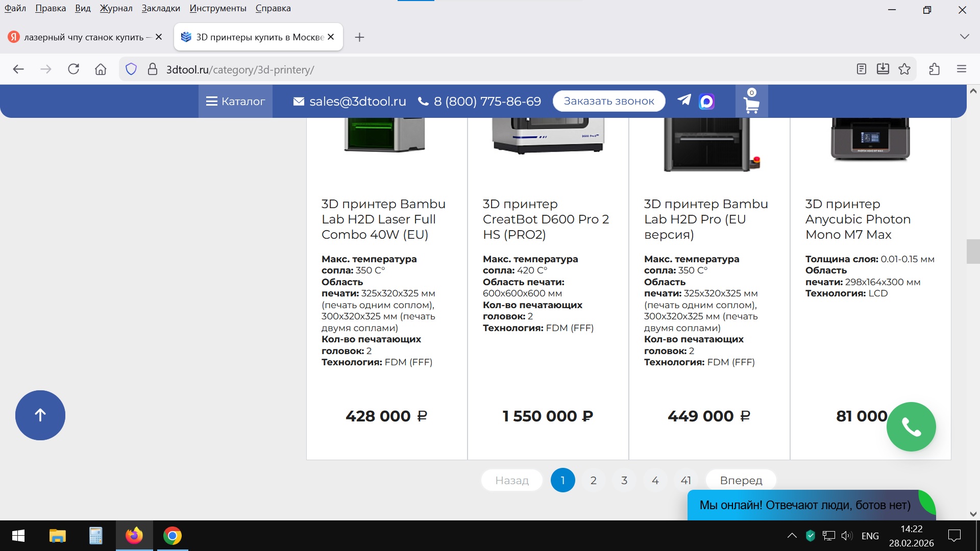Open the Каталог hamburger menu
The image size is (980, 551).
(x=235, y=102)
